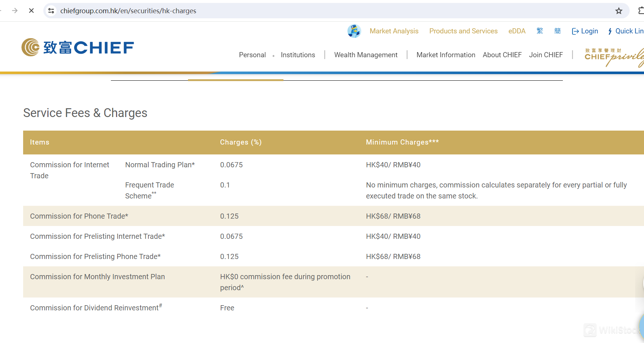
Task: Click the browser forward arrow
Action: tap(15, 11)
